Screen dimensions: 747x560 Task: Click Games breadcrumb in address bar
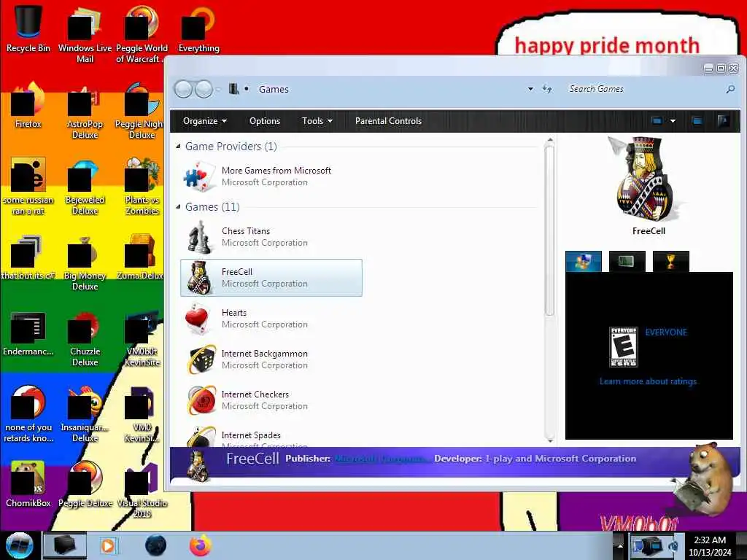274,89
